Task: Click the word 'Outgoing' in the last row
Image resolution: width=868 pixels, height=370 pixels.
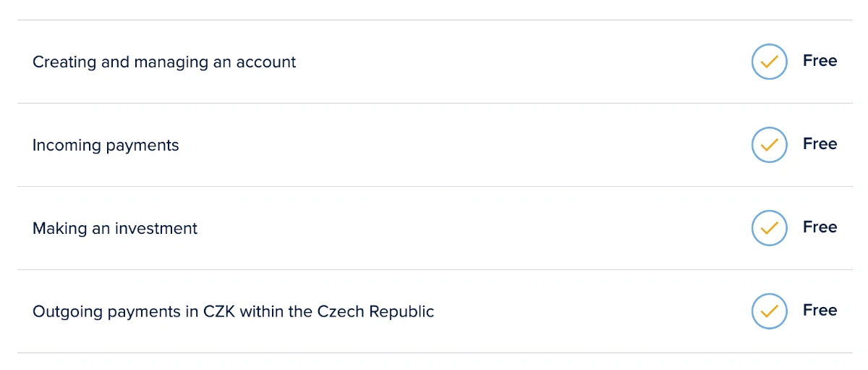Action: point(68,312)
